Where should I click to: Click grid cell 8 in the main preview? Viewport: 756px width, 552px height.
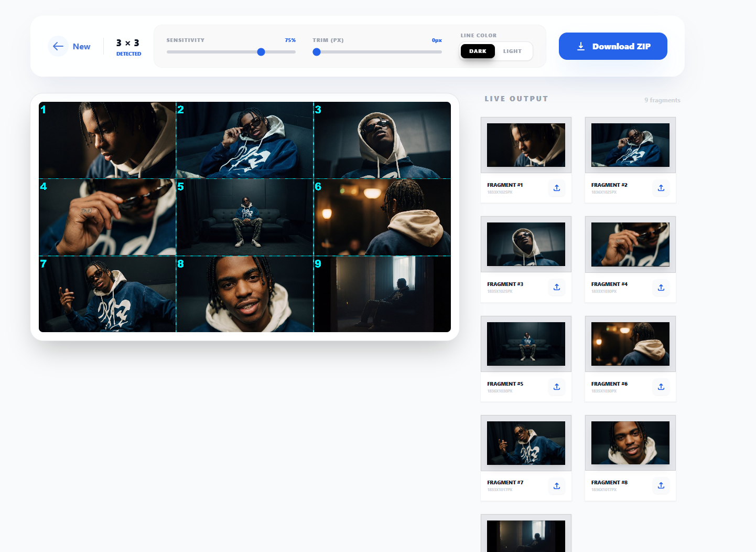pos(245,294)
